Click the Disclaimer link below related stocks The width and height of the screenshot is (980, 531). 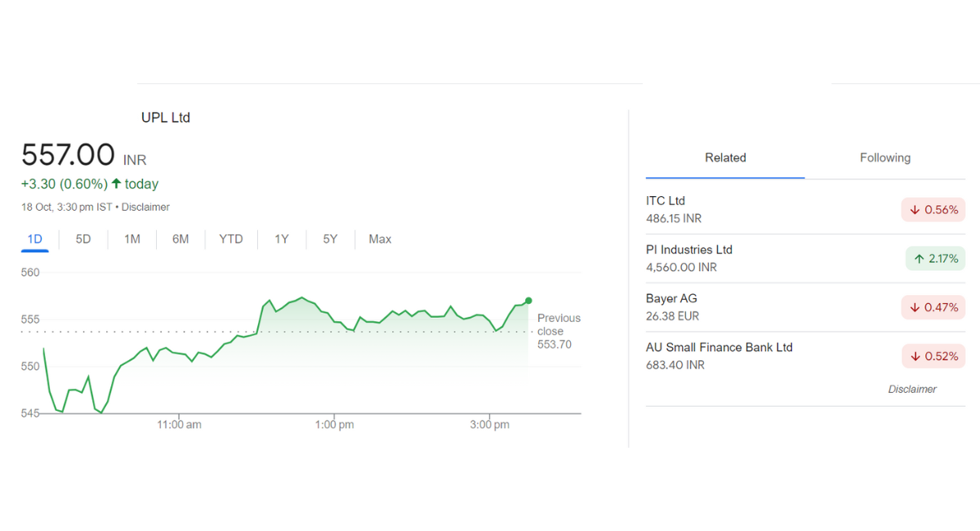[912, 390]
